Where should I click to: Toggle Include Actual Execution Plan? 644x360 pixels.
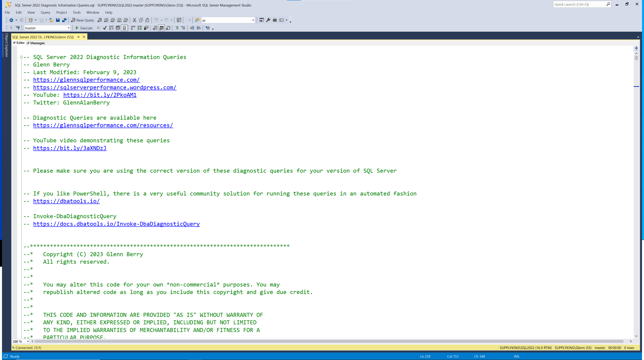pos(133,28)
